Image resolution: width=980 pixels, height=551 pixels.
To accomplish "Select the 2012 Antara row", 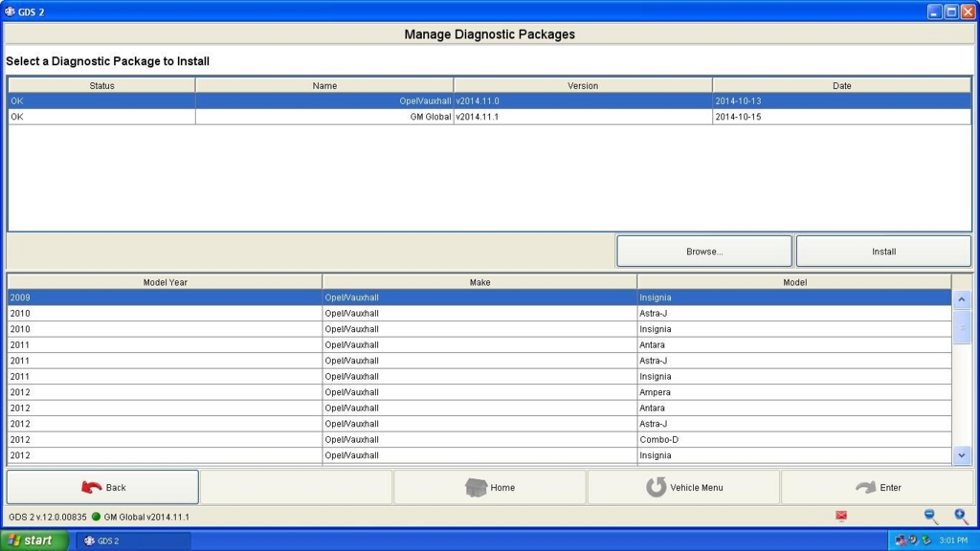I will click(x=479, y=408).
